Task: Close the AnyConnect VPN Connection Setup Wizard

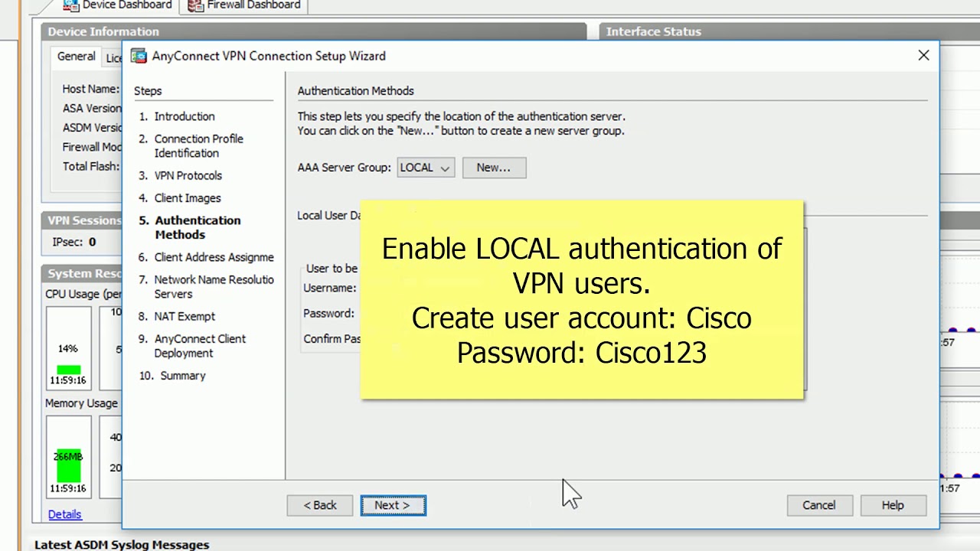Action: [923, 55]
